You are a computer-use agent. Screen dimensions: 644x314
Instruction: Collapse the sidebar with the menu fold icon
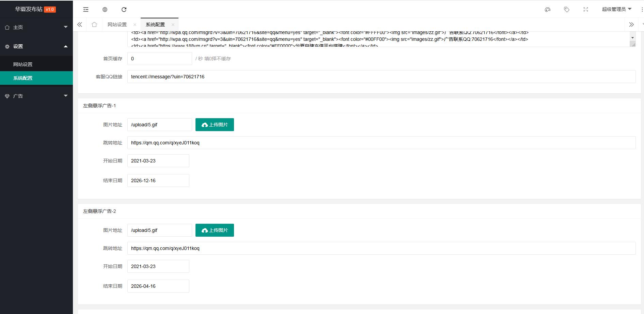click(x=86, y=10)
